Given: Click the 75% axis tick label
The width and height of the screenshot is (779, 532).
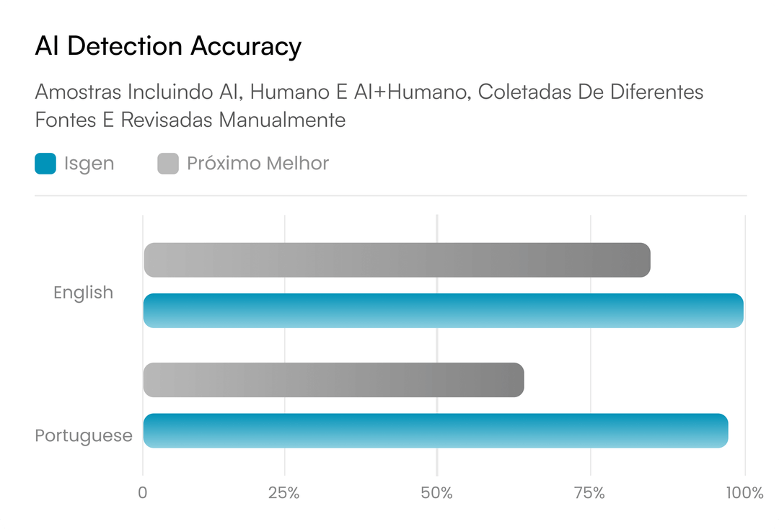Looking at the screenshot, I should (x=590, y=493).
